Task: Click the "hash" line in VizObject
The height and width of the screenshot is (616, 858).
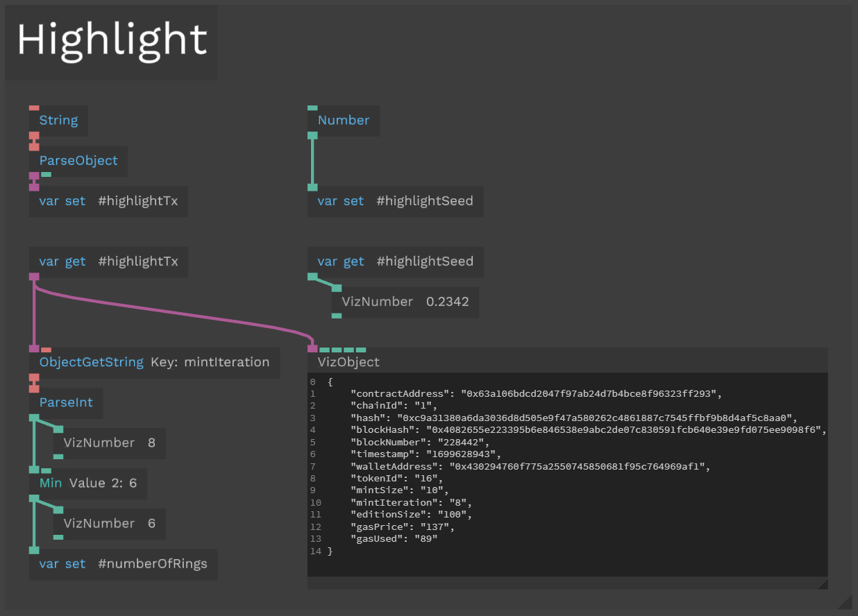Action: (575, 418)
